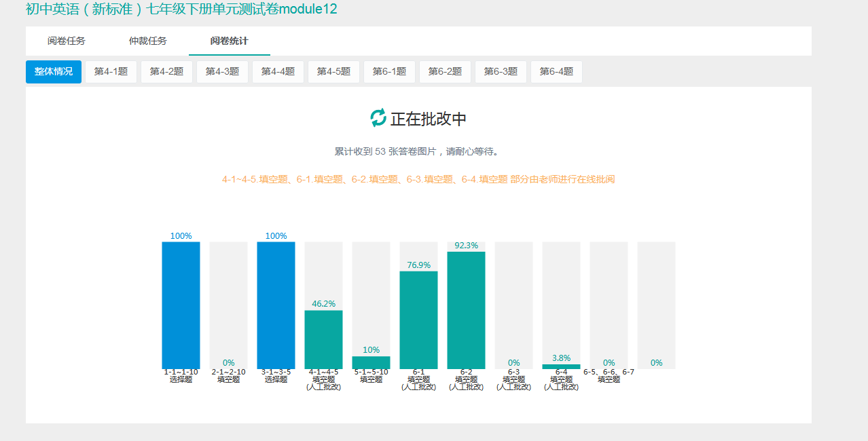868x441 pixels.
Task: View 第4-3题 question stats
Action: click(x=222, y=72)
